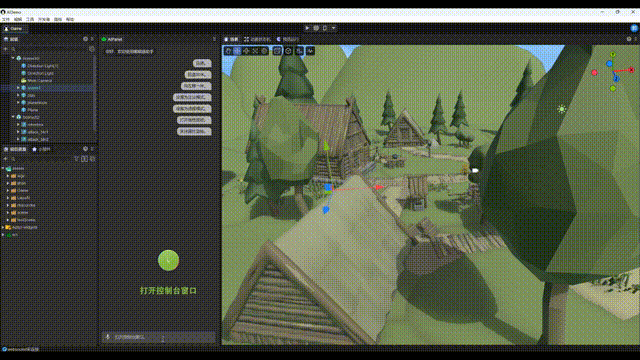The width and height of the screenshot is (640, 360).
Task: Click the green microphone voice button
Action: tap(169, 260)
